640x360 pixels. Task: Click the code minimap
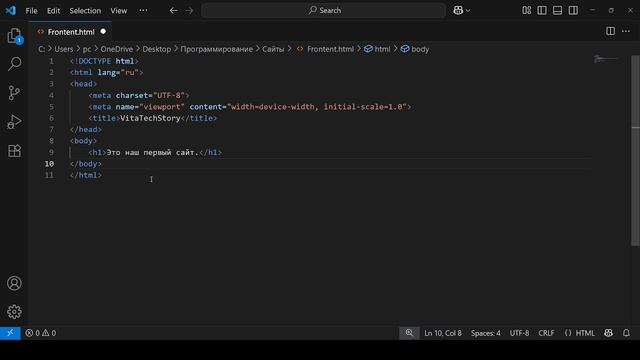click(606, 59)
